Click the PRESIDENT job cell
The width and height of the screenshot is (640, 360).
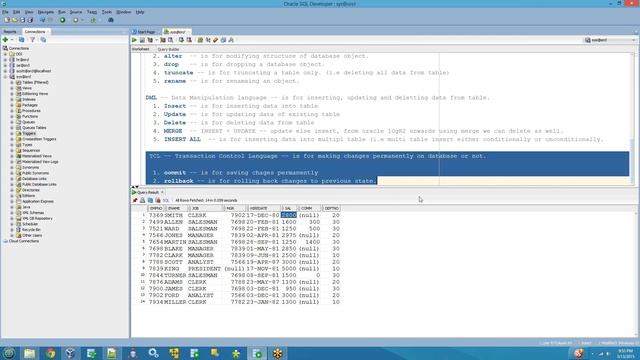click(204, 269)
